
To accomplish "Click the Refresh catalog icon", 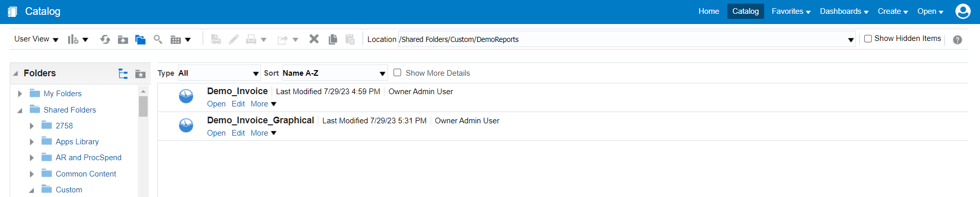I will [x=105, y=39].
